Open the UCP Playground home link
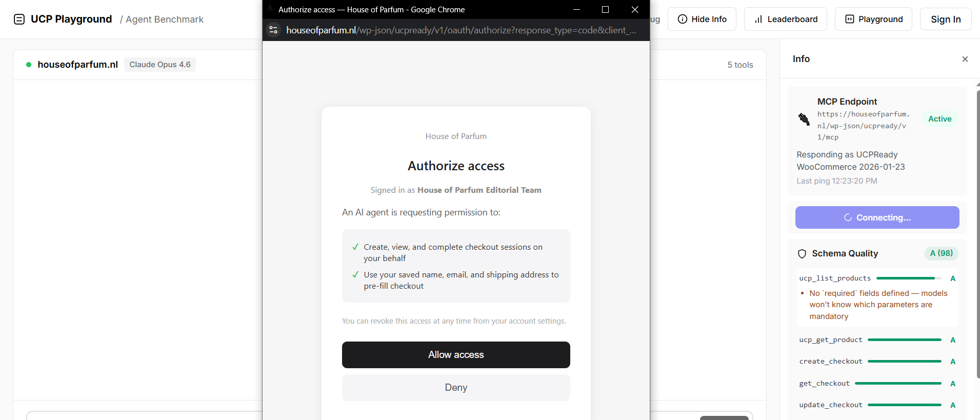This screenshot has height=420, width=980. (71, 19)
